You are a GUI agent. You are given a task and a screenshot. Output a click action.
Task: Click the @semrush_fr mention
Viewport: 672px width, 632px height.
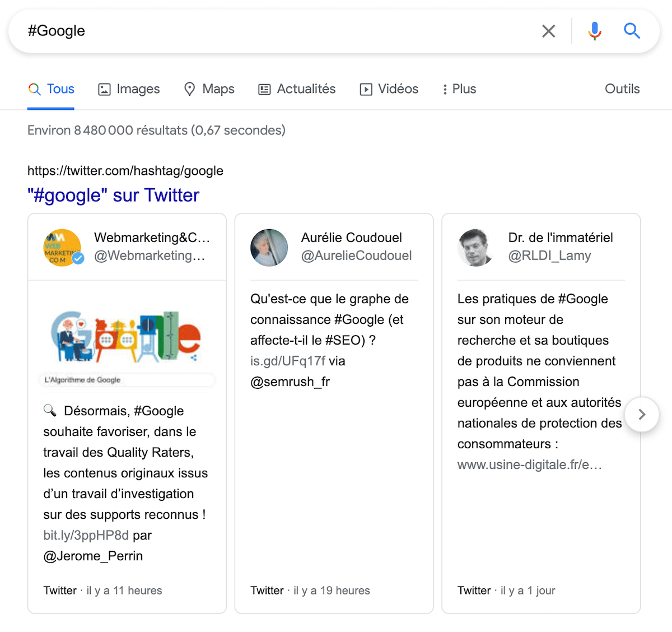[x=290, y=382]
